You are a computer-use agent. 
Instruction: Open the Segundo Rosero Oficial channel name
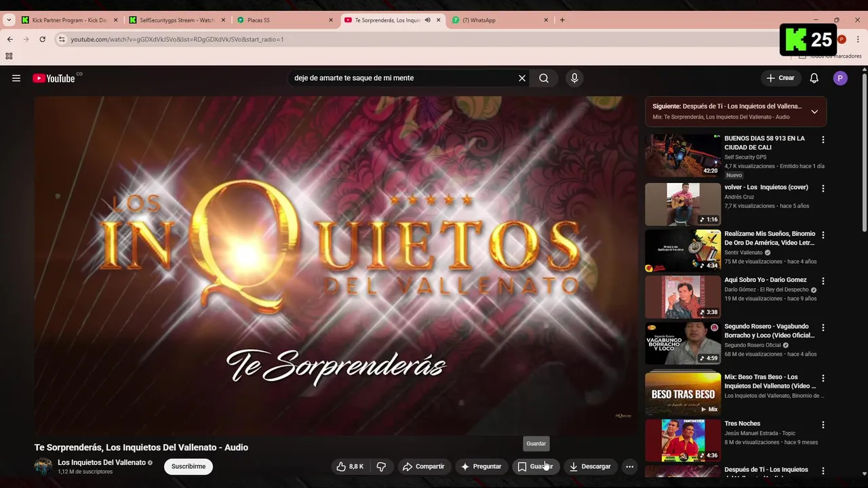753,345
